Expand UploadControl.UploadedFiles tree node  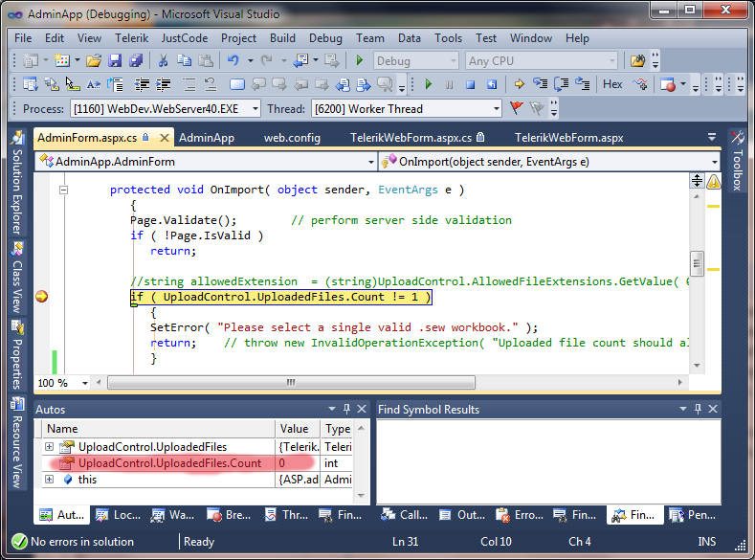50,447
